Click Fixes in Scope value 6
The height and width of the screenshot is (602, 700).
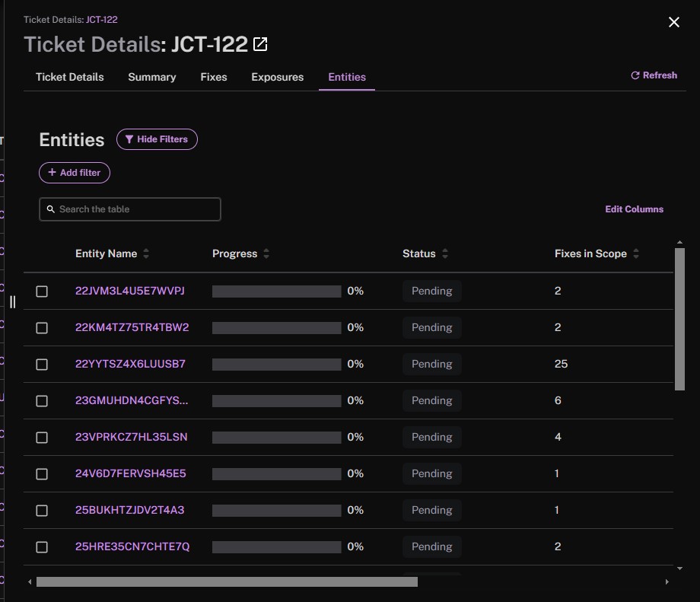click(558, 400)
